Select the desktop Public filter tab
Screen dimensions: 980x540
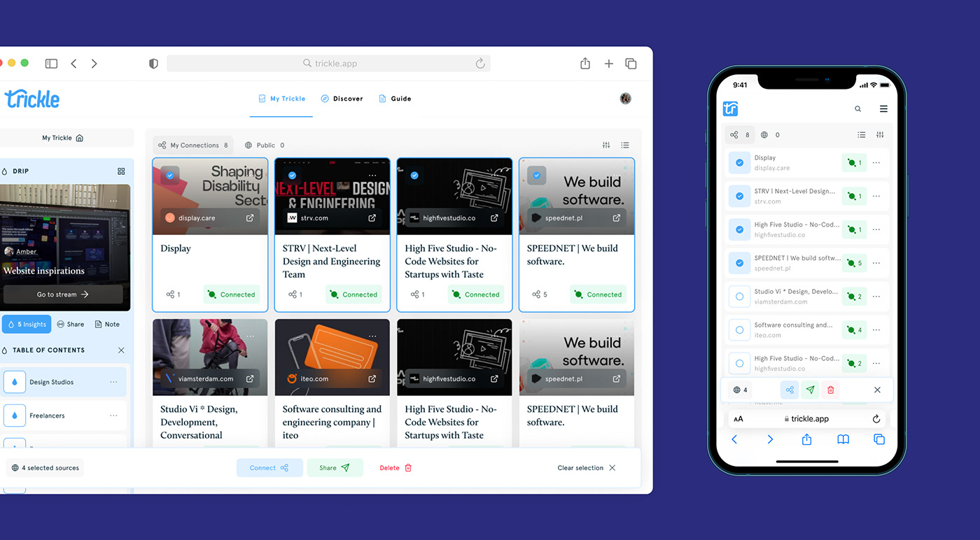tap(265, 145)
